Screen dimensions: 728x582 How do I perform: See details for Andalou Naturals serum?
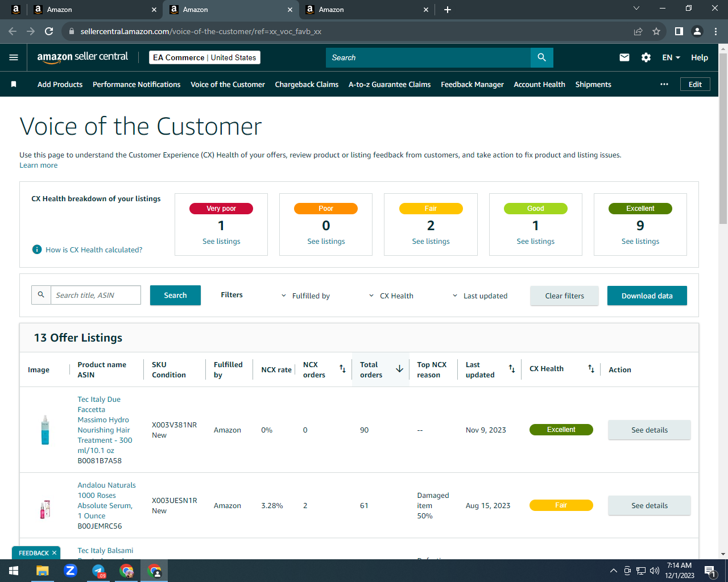pos(650,505)
